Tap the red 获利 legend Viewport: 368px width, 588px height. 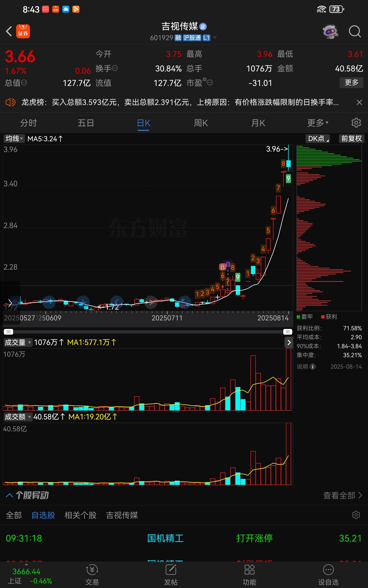pos(329,317)
